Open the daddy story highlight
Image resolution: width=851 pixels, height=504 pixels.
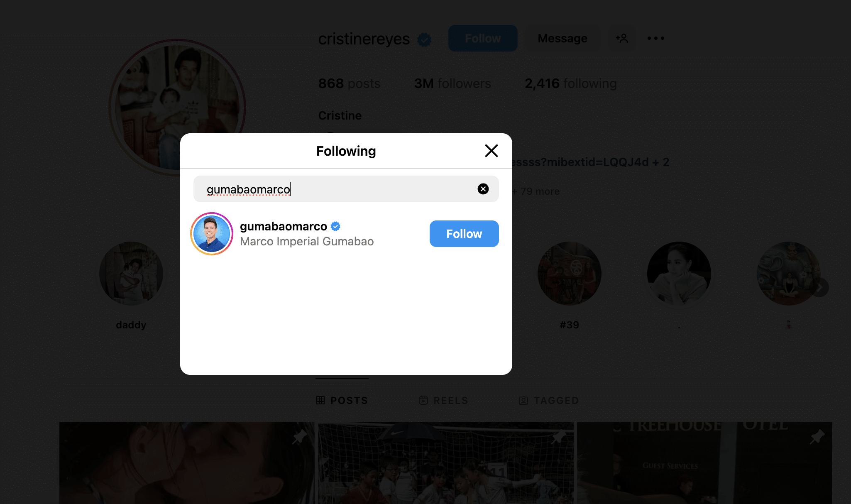(131, 274)
